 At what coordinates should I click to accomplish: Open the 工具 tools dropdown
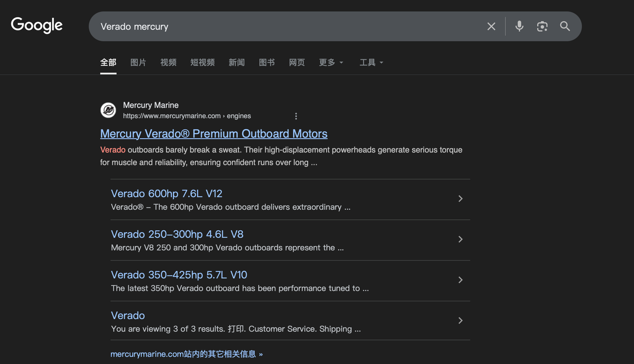point(371,62)
